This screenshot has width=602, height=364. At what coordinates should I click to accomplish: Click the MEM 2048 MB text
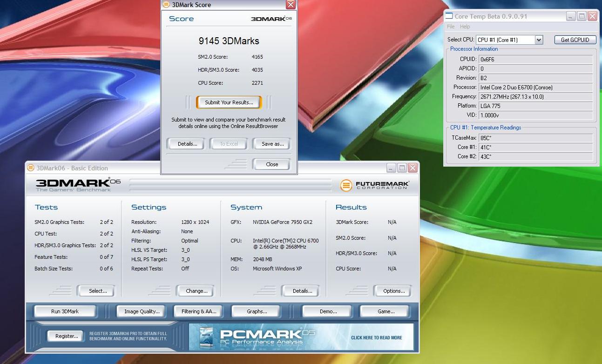pyautogui.click(x=263, y=259)
